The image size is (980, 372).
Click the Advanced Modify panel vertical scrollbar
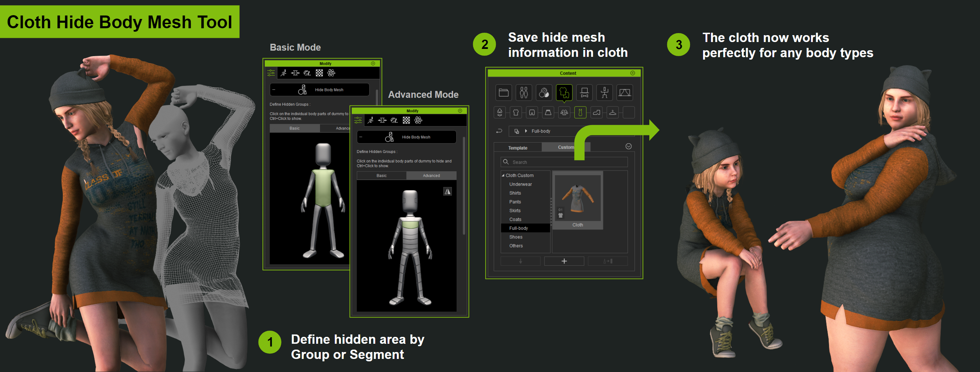coord(464,186)
